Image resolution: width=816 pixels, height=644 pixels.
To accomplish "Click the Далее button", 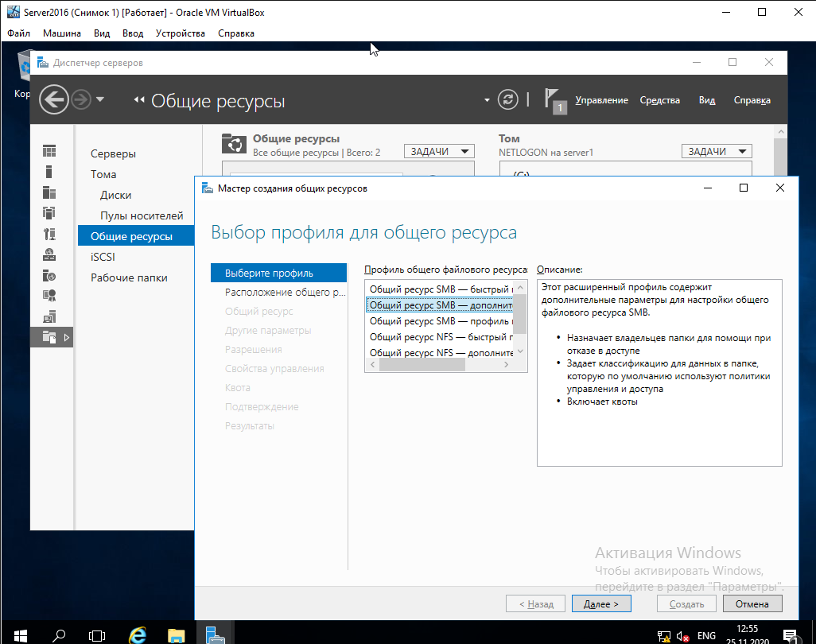I will (600, 604).
